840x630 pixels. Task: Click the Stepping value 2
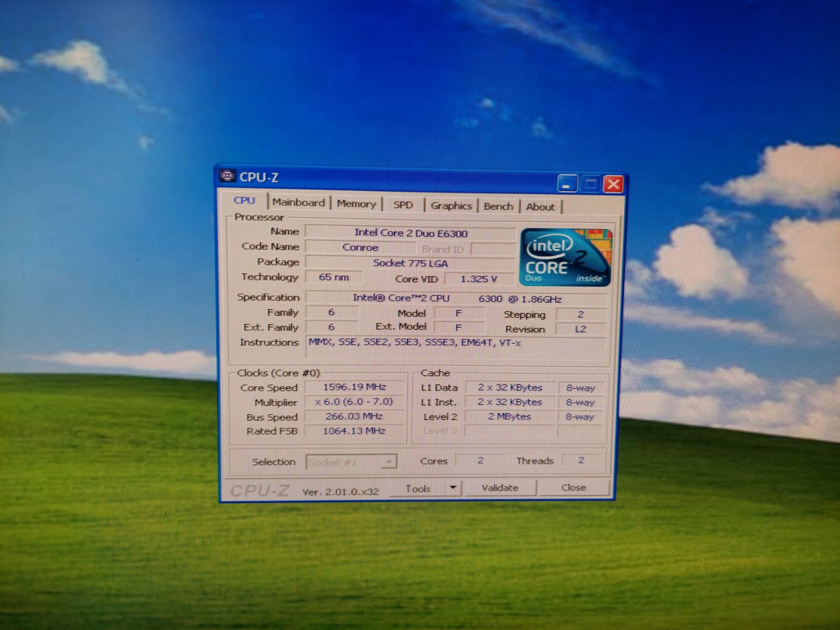(581, 314)
